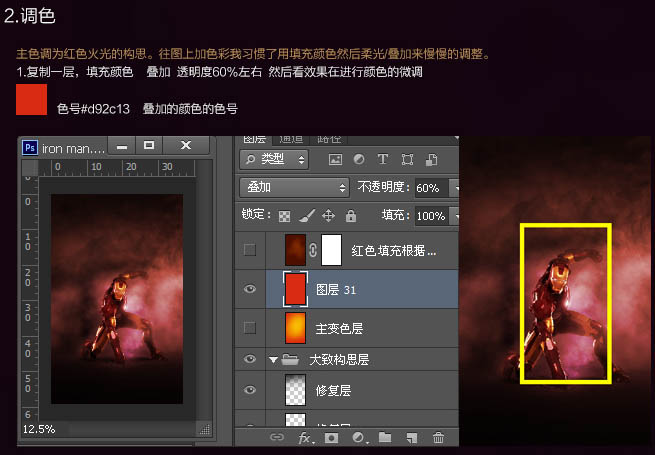Add a layer mask

(x=332, y=437)
